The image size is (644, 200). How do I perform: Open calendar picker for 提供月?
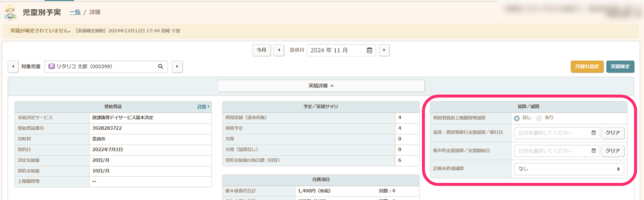(x=369, y=50)
